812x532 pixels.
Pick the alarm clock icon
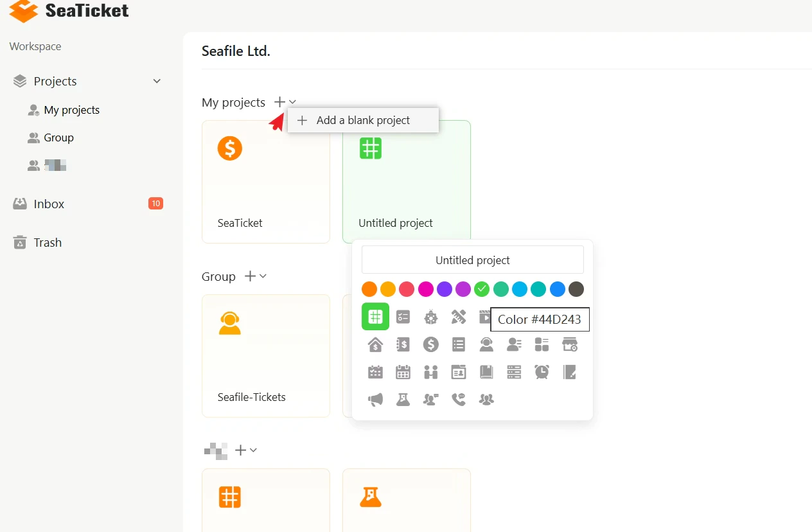[542, 371]
